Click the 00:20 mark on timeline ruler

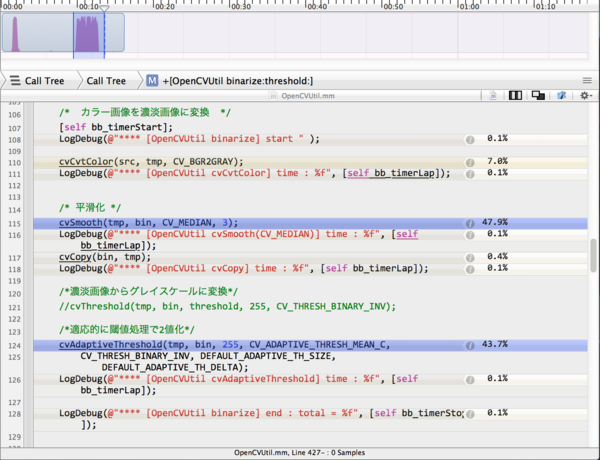(165, 7)
